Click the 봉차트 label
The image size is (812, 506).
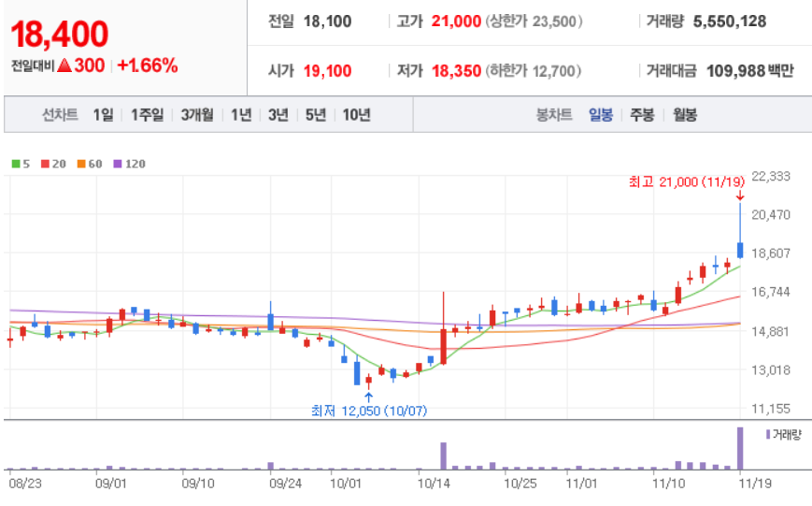[554, 115]
